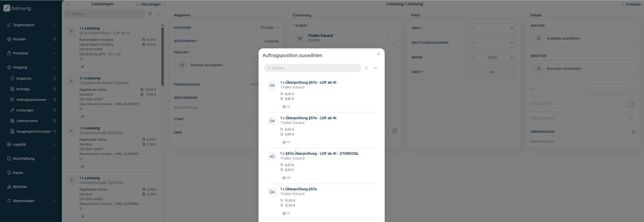The width and height of the screenshot is (644, 222).
Task: Open the Kategorie Produkt dropdown
Action: pyautogui.click(x=269, y=28)
